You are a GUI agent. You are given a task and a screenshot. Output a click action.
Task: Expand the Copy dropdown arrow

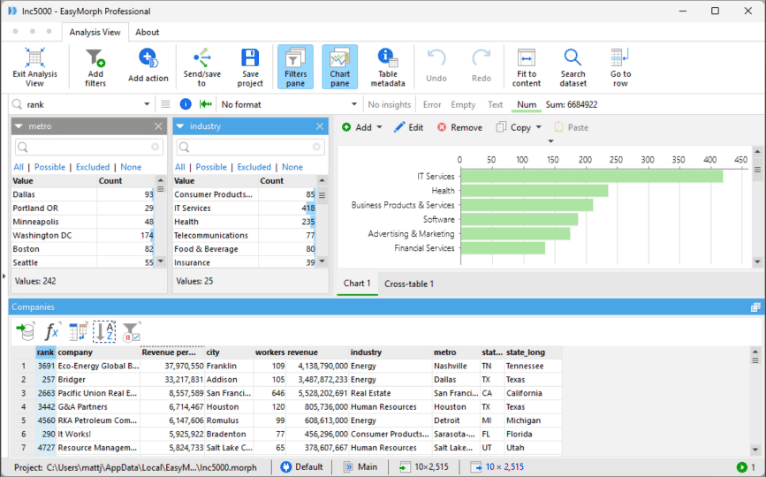pos(538,128)
